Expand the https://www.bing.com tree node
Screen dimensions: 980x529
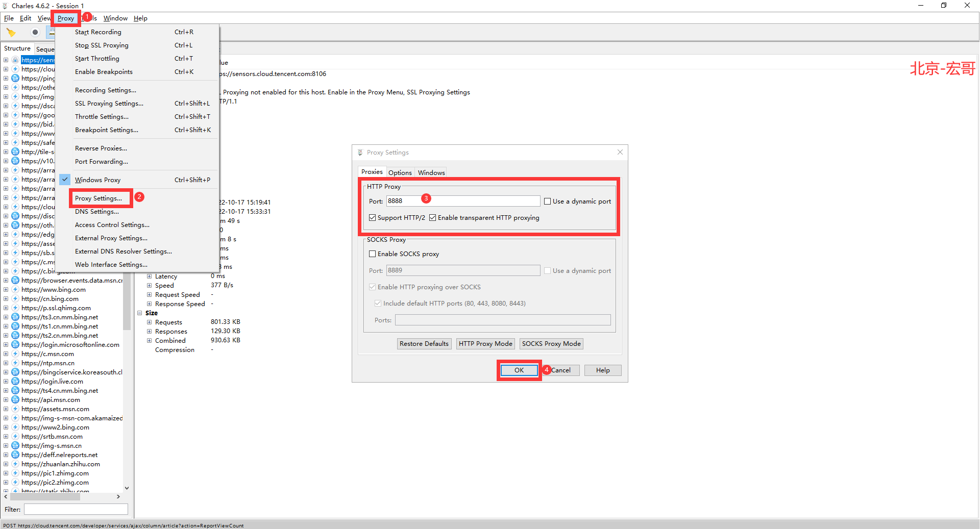pos(6,290)
